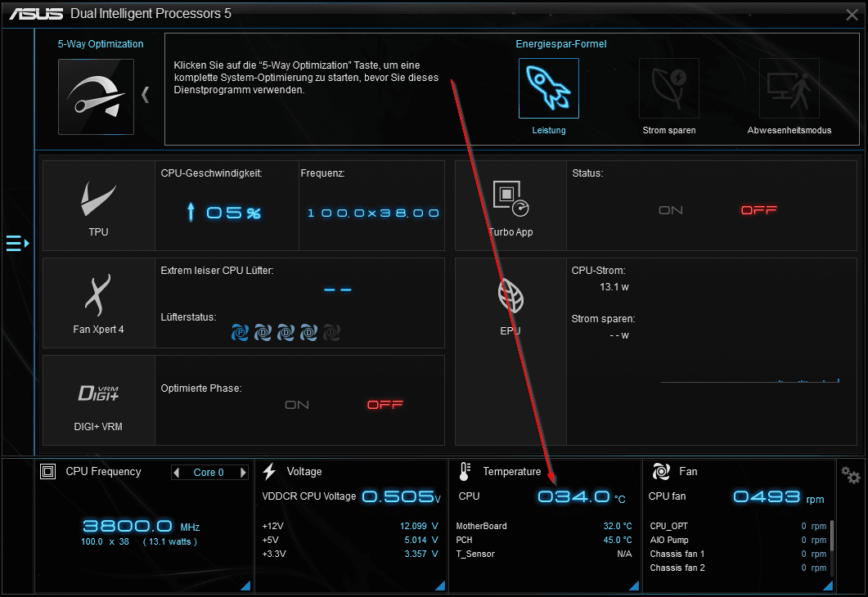Click the 5-Way Optimization label
This screenshot has height=597, width=868.
pyautogui.click(x=100, y=43)
